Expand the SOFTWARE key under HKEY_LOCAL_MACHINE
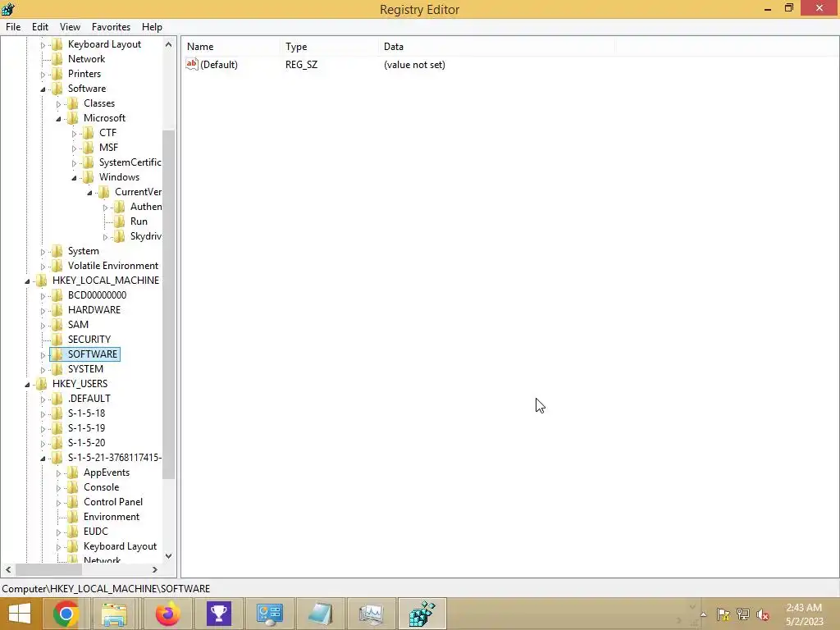Screen dimensions: 840x630 click(43, 354)
